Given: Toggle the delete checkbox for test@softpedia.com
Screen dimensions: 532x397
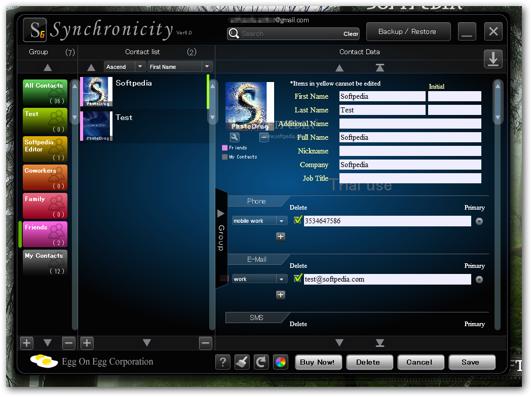Looking at the screenshot, I should [297, 279].
